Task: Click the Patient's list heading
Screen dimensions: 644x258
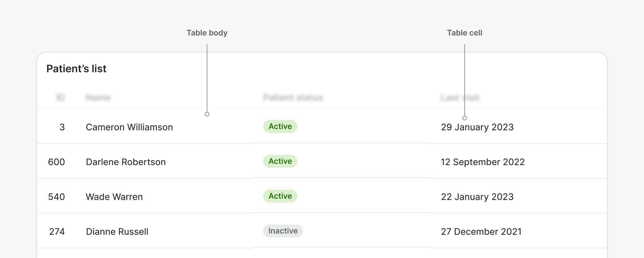Action: tap(76, 69)
